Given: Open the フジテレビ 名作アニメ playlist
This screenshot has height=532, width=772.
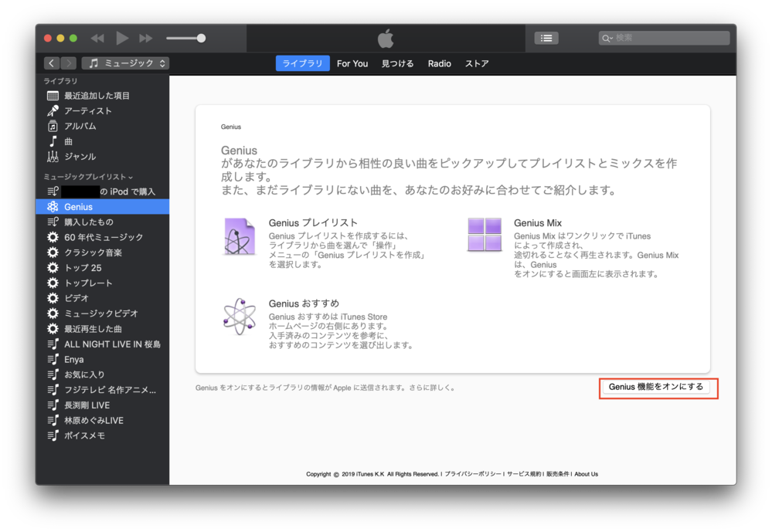Looking at the screenshot, I should click(x=103, y=390).
